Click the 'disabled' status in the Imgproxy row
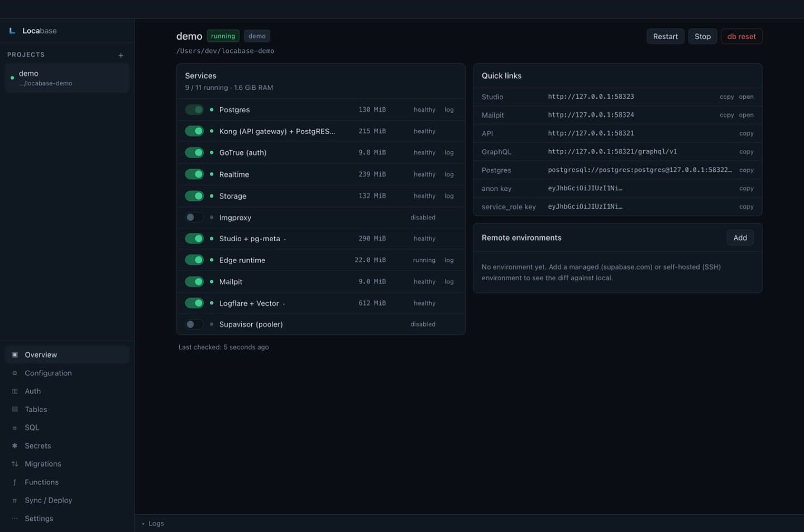The image size is (804, 532). 423,218
